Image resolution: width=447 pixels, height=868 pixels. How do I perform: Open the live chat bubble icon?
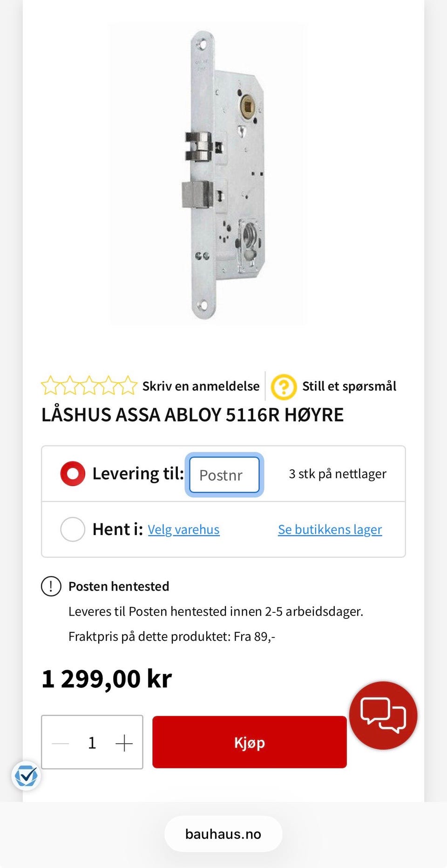pyautogui.click(x=383, y=715)
